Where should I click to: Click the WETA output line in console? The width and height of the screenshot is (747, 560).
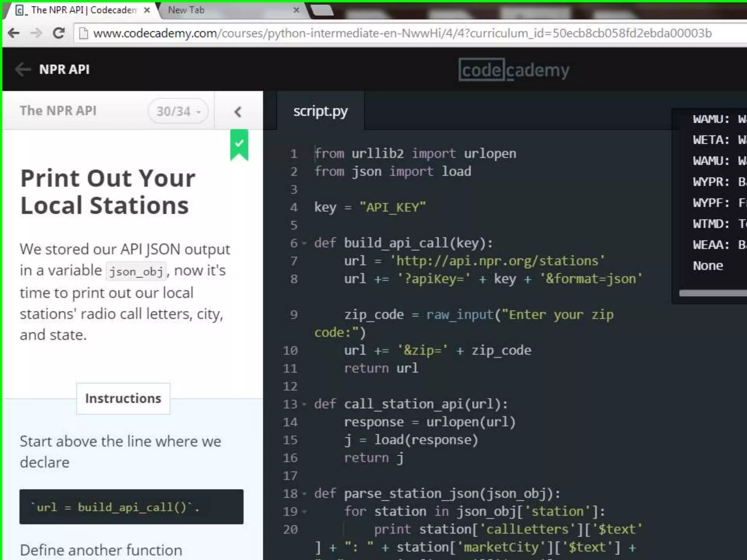point(720,140)
